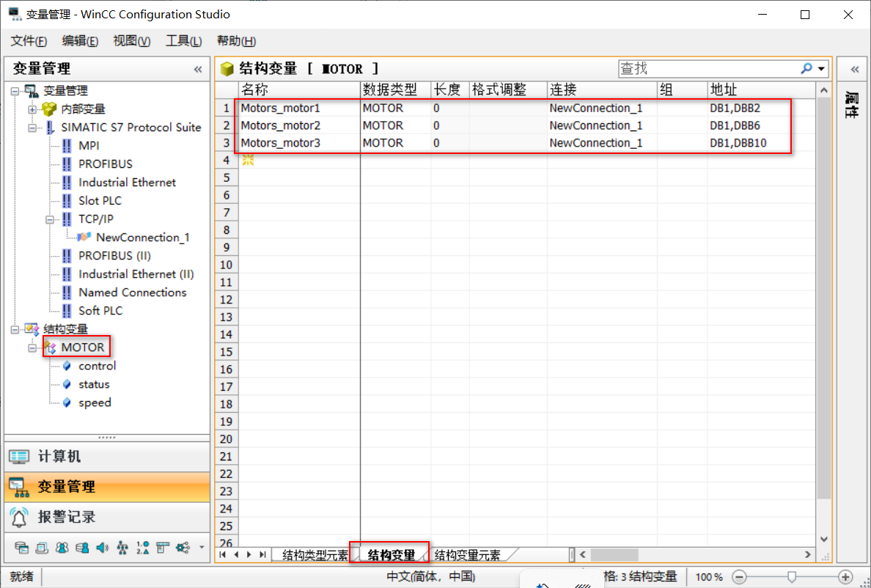Screen dimensions: 871x588
Task: Switch to the 结构类型元素 sheet tab
Action: 315,555
